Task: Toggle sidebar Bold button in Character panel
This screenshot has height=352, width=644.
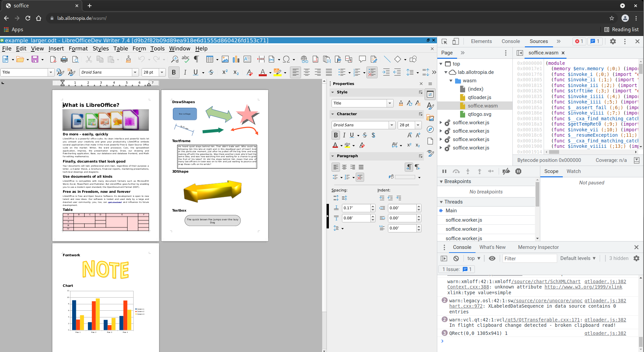Action: [336, 135]
